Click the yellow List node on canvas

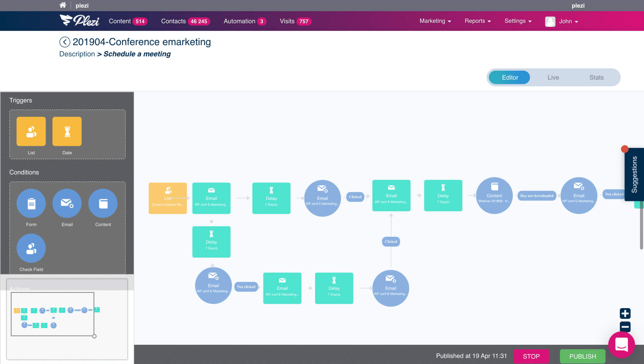[168, 198]
